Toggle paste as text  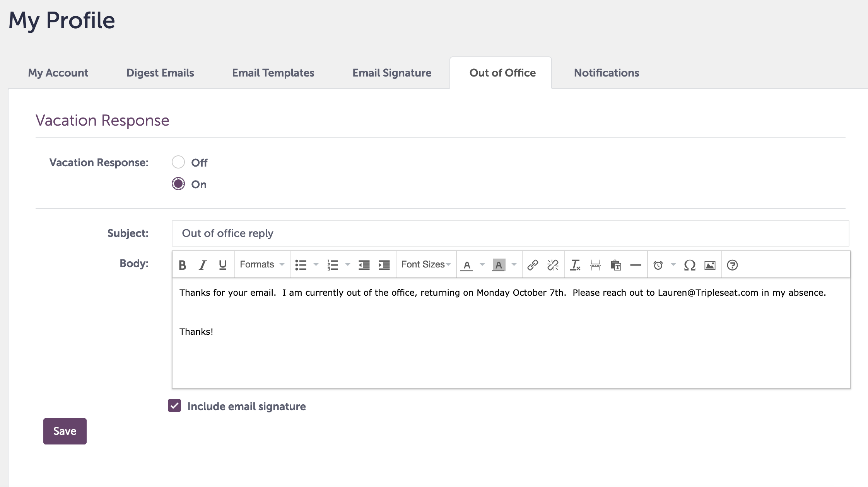pyautogui.click(x=615, y=265)
